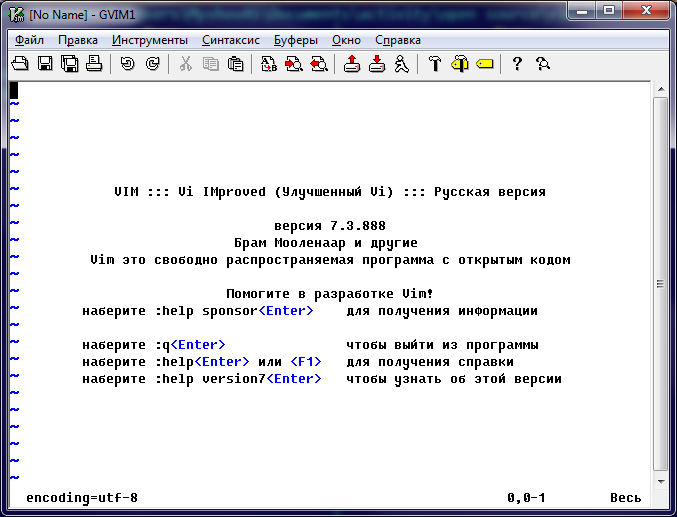Click the 'версия 7.3.888' text

tap(330, 225)
